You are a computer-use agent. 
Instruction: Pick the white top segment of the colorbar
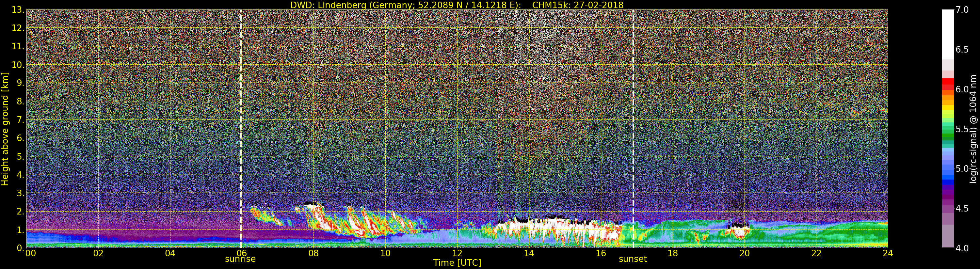point(948,34)
